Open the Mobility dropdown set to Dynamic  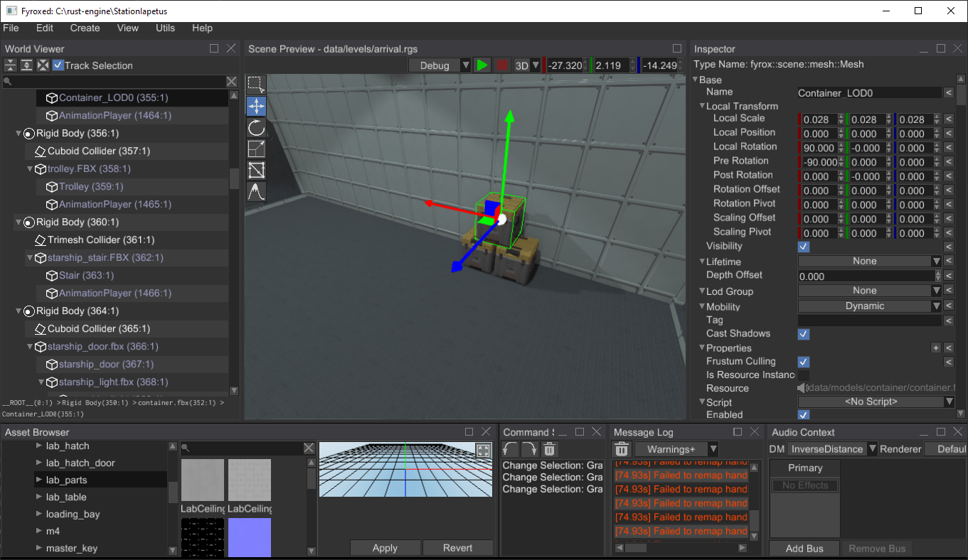[x=869, y=306]
